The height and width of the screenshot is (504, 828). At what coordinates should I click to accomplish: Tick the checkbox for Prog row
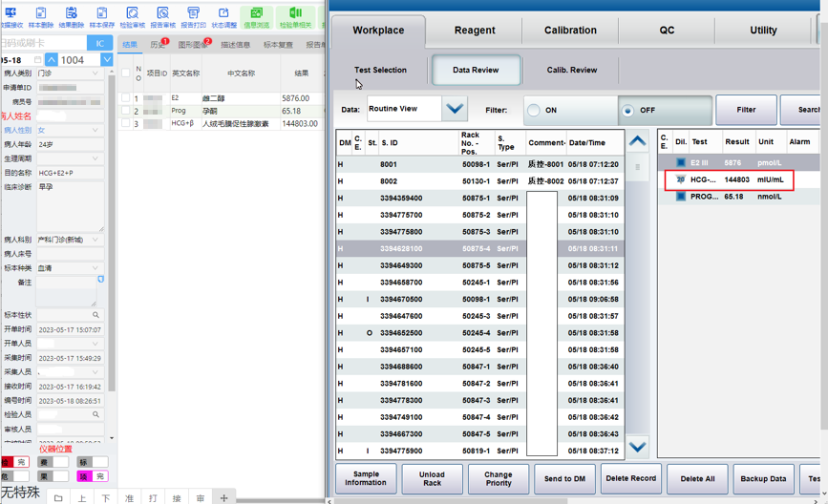pos(125,111)
